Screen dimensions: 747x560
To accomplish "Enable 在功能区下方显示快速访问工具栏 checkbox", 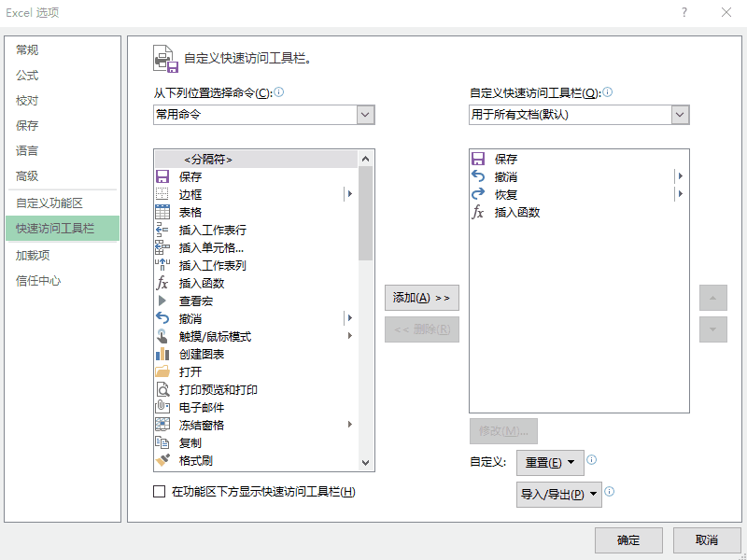I will coord(159,492).
